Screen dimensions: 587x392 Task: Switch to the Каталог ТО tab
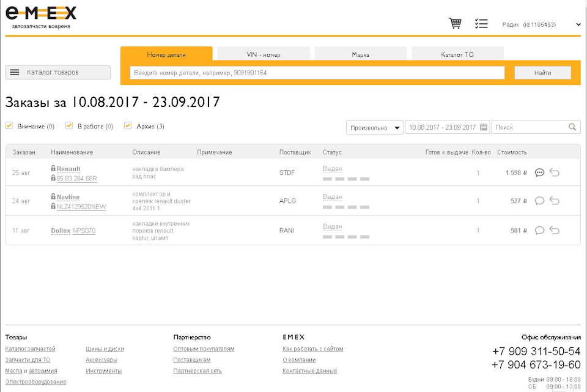[456, 54]
